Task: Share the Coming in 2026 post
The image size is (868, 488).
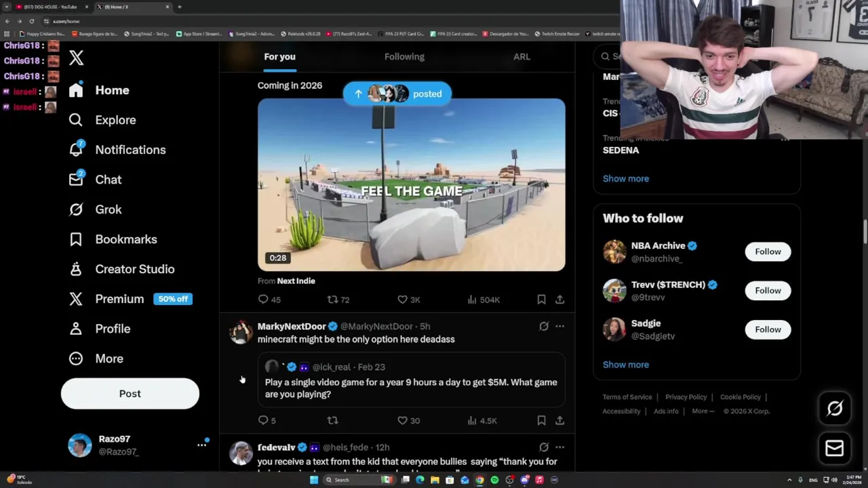Action: click(x=559, y=299)
